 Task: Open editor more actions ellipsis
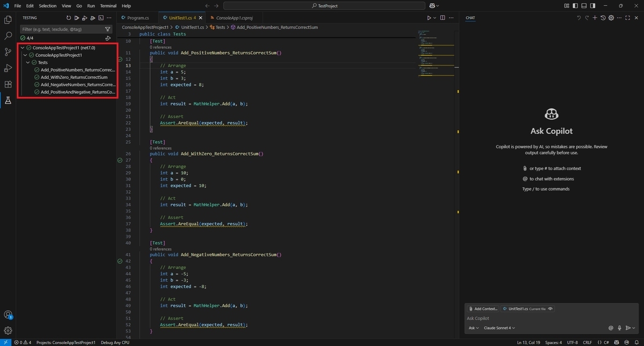click(451, 18)
